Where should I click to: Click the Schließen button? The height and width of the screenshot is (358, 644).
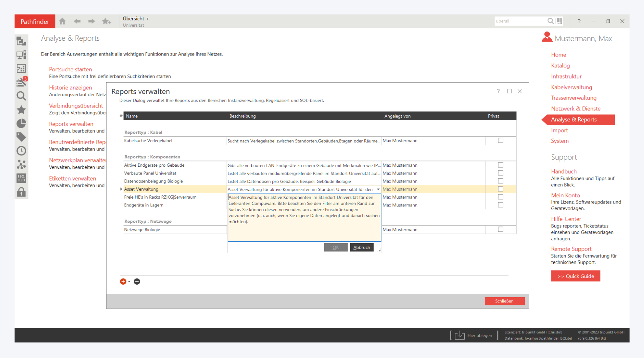tap(504, 301)
